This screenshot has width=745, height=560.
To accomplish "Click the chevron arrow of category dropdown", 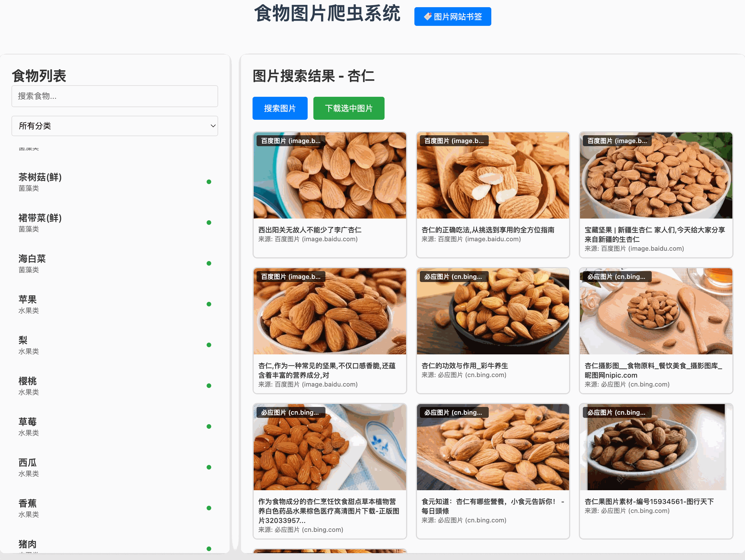I will [x=213, y=126].
